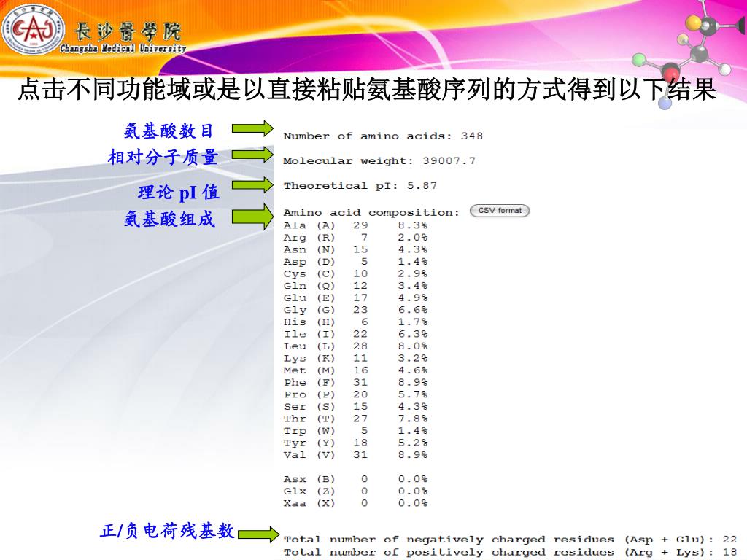Select the Glx (Z) row
This screenshot has width=747, height=560.
tap(355, 491)
